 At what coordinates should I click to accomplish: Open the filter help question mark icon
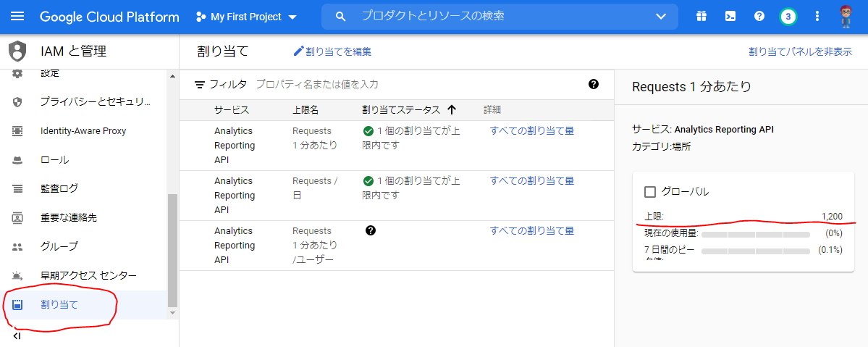(x=594, y=84)
